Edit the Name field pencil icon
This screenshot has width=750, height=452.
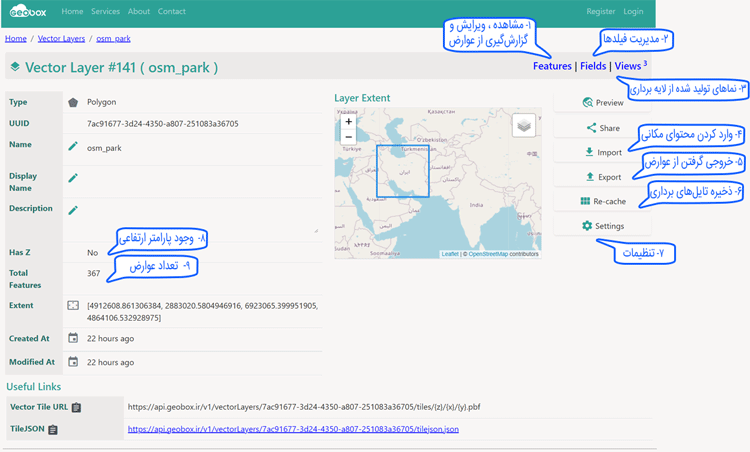click(x=73, y=147)
